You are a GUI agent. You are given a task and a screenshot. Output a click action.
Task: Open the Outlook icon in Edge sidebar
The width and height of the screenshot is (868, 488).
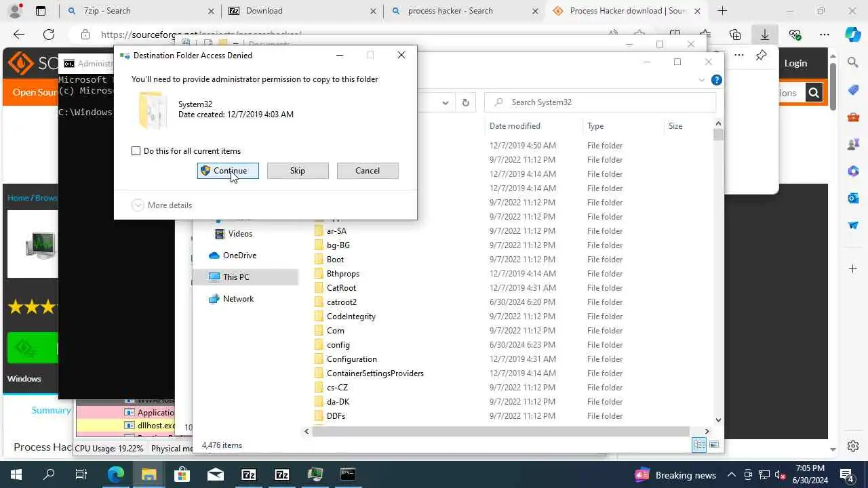coord(853,199)
